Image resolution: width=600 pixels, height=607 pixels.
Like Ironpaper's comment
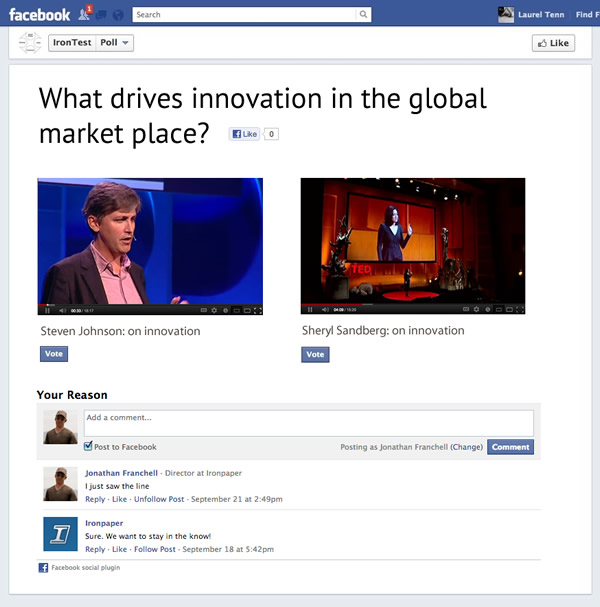pos(119,549)
